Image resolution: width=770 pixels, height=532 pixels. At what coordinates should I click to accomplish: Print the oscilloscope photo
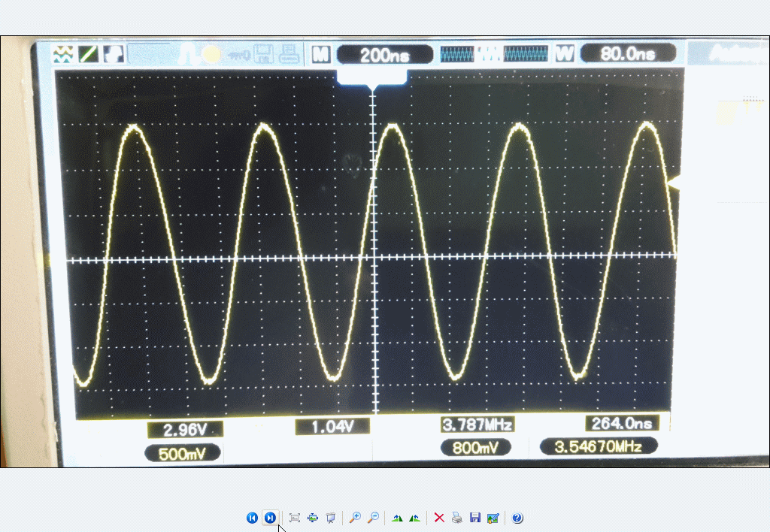click(x=456, y=518)
